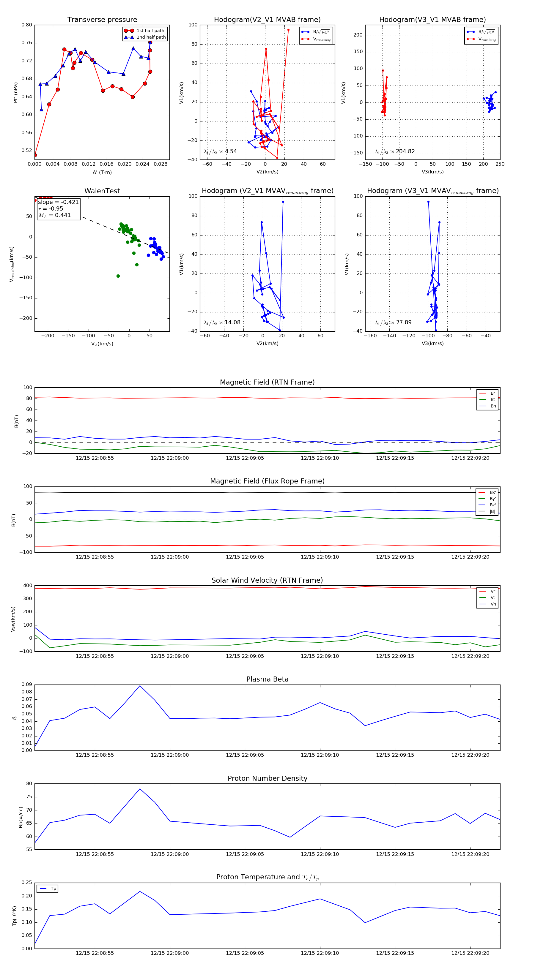Click the 'Vsw(km/s)' y-axis label
This screenshot has width=535, height=980.
[x=13, y=619]
